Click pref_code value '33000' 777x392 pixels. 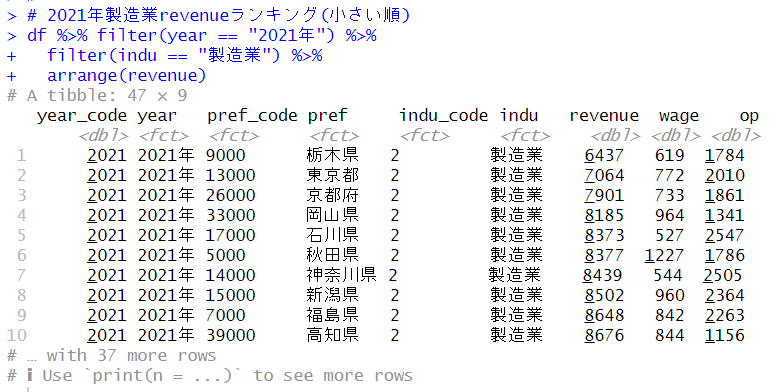[231, 216]
